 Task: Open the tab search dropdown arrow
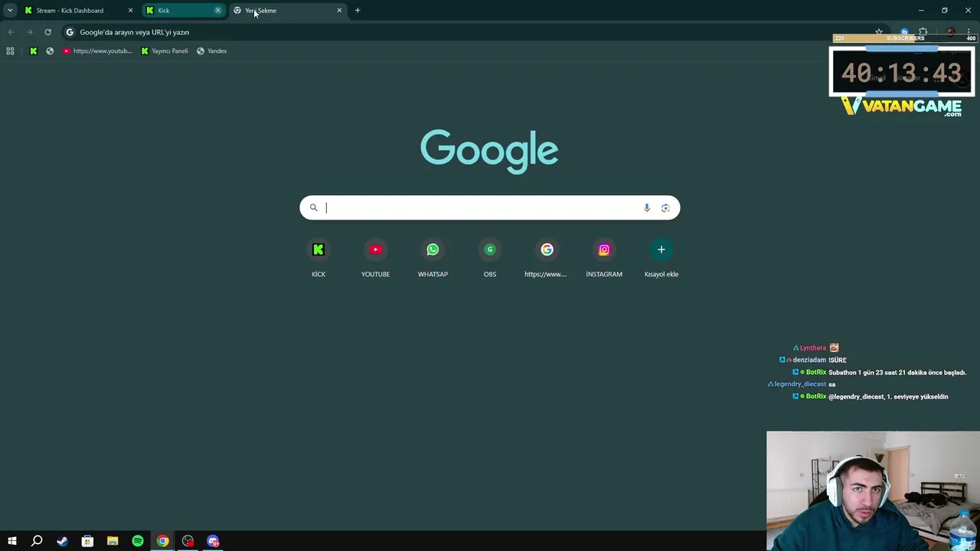10,10
